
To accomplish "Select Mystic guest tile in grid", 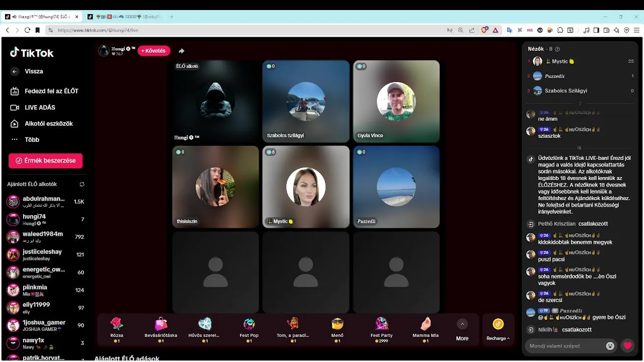I will 306,187.
